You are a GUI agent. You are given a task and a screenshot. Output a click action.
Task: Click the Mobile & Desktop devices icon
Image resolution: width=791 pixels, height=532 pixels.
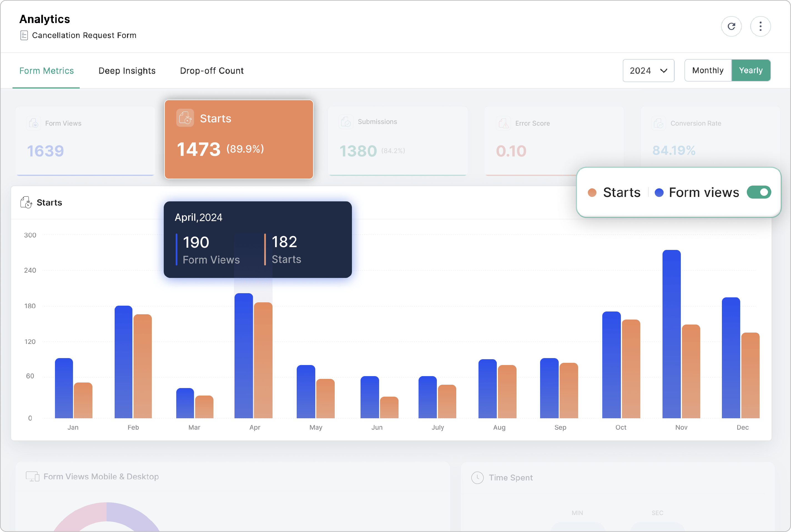(x=32, y=476)
